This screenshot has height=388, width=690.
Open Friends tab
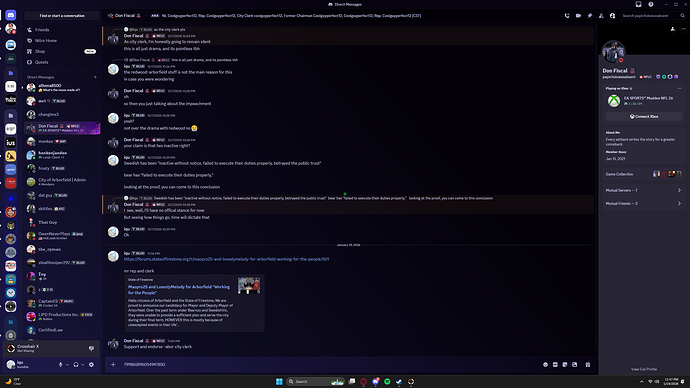pyautogui.click(x=62, y=30)
